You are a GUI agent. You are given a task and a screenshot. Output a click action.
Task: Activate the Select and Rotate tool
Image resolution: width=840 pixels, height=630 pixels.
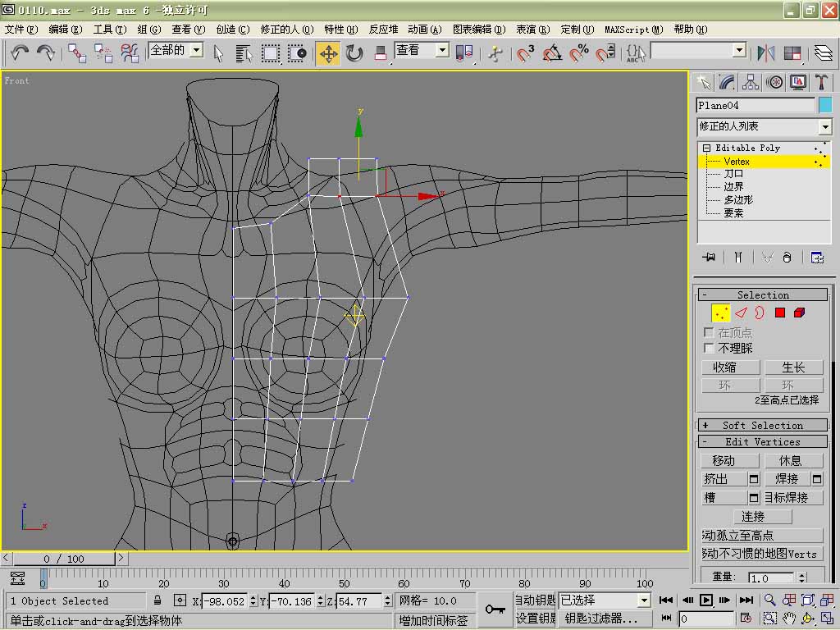point(354,53)
